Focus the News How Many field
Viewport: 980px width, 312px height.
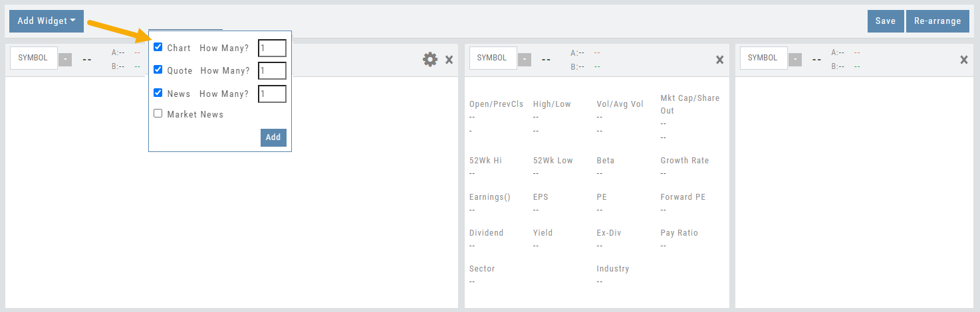tap(272, 94)
